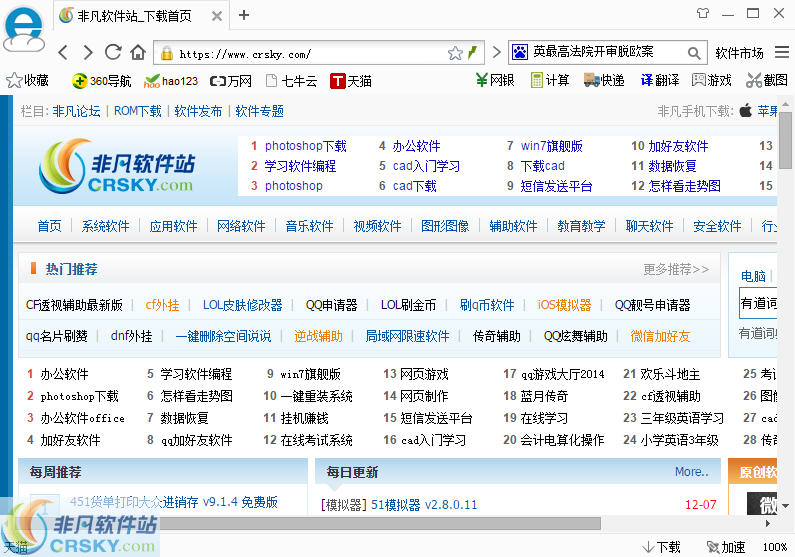Click the green speed-mode lightning icon

pyautogui.click(x=473, y=53)
